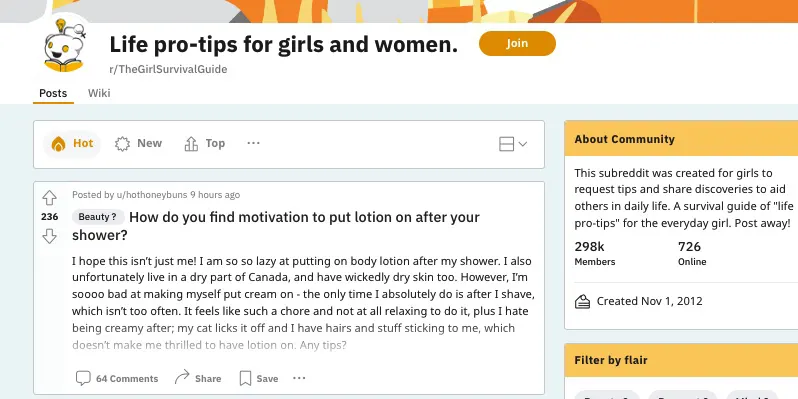Screen dimensions: 798x399
Task: Sort posts by Hot flame icon
Action: click(x=59, y=144)
